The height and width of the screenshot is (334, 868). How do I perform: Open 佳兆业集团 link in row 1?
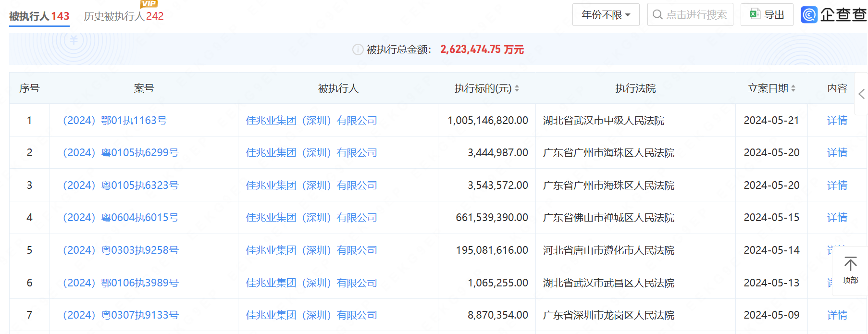pyautogui.click(x=311, y=120)
